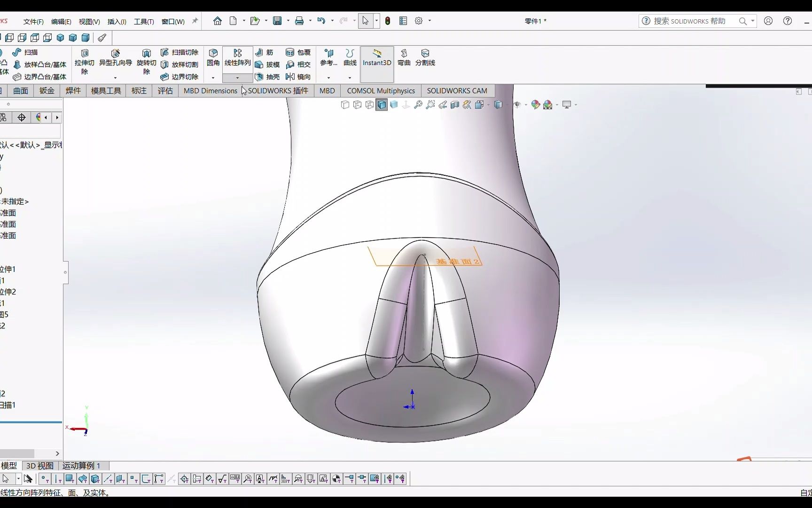Click the Edit Appearance icon
The image size is (812, 508).
[535, 104]
